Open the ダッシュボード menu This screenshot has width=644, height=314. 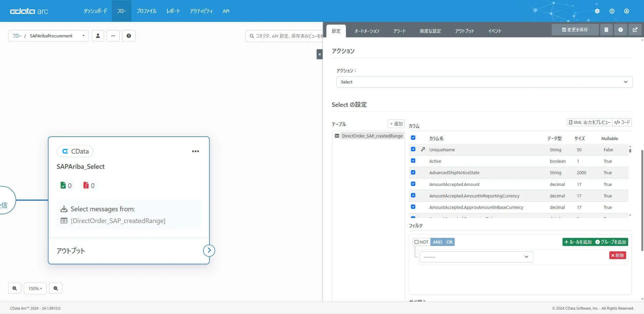(95, 11)
